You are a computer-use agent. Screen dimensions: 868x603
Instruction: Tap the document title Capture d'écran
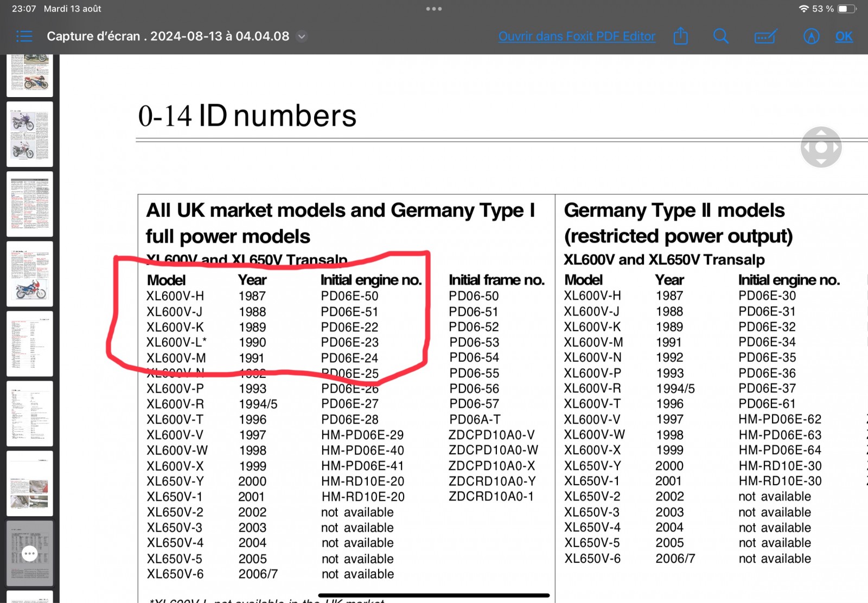pyautogui.click(x=168, y=36)
